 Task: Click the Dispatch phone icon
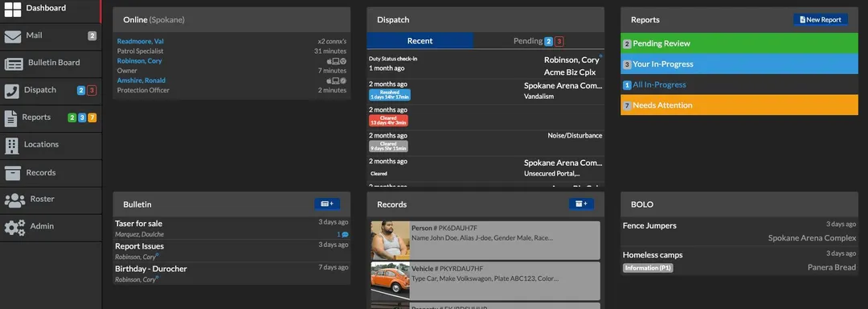(x=11, y=91)
